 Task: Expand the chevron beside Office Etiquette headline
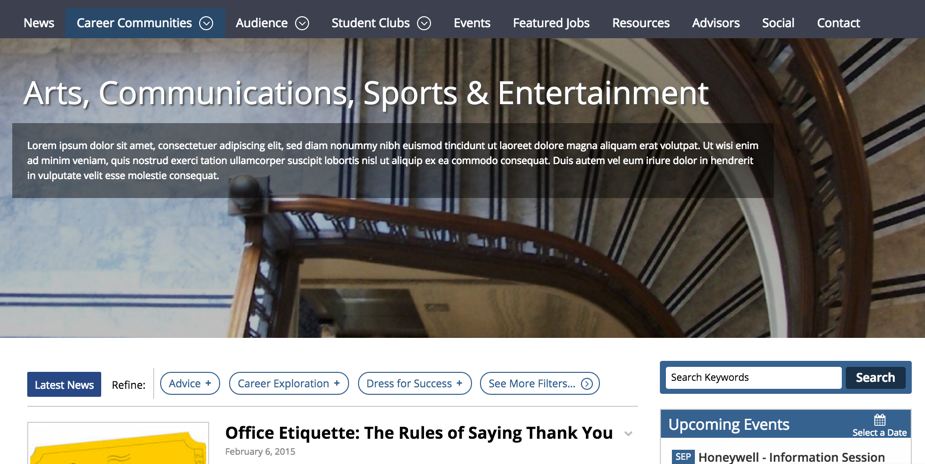tap(628, 434)
